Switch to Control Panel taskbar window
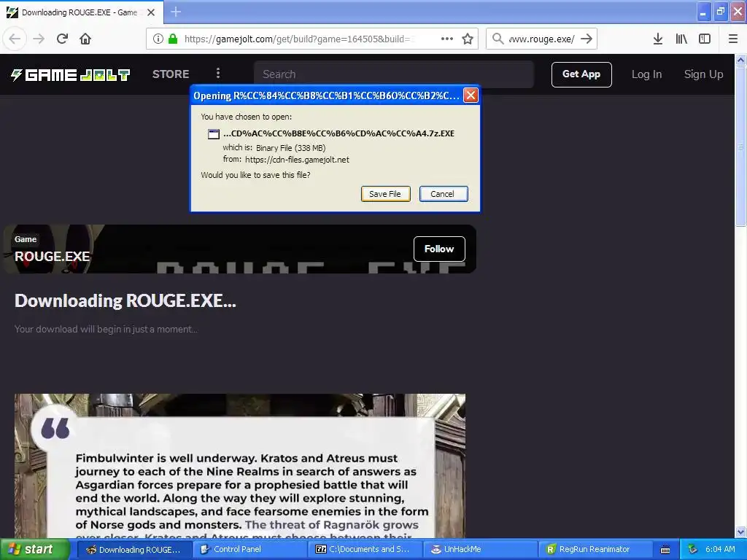The image size is (747, 560). (x=249, y=550)
